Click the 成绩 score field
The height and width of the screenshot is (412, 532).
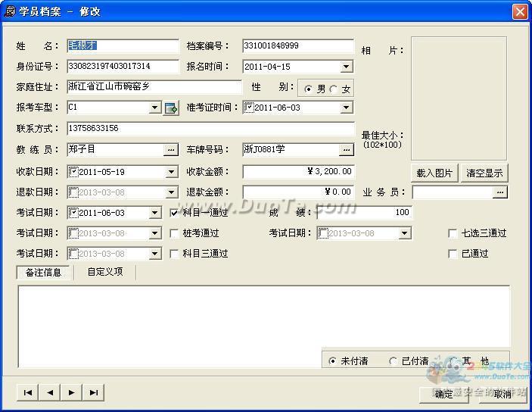point(365,213)
